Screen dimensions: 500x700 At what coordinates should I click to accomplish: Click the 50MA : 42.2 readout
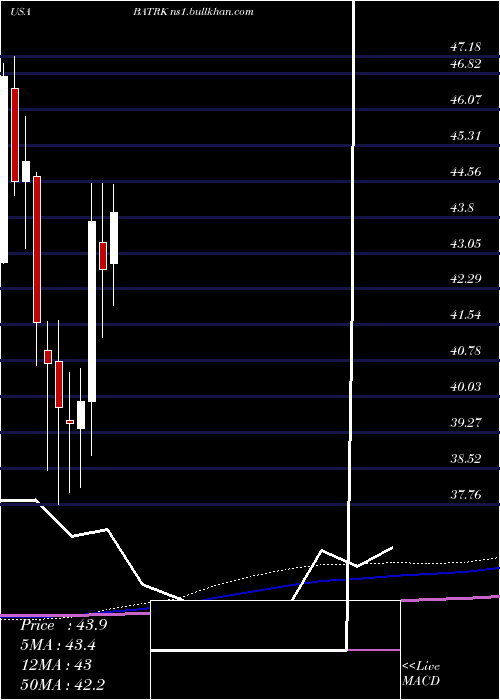click(x=63, y=685)
